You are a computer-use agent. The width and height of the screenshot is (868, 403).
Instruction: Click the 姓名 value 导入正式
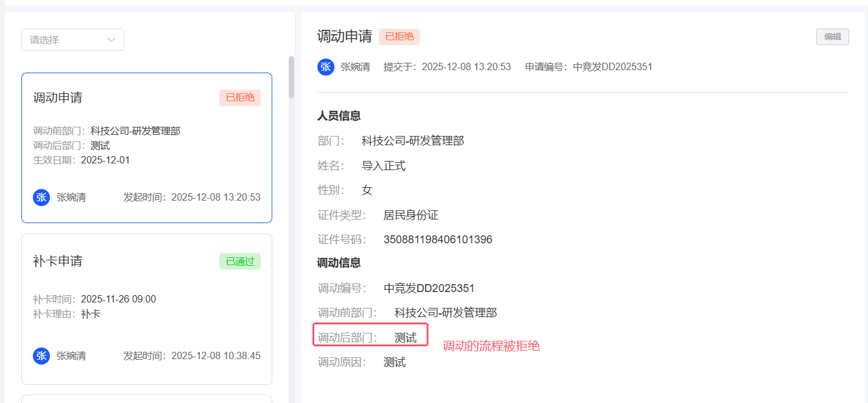(x=384, y=166)
